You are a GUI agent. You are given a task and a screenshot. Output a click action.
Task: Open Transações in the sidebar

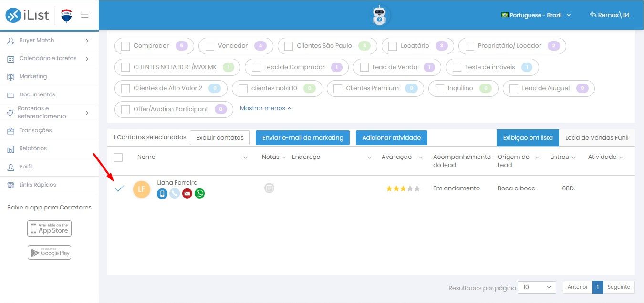[35, 130]
